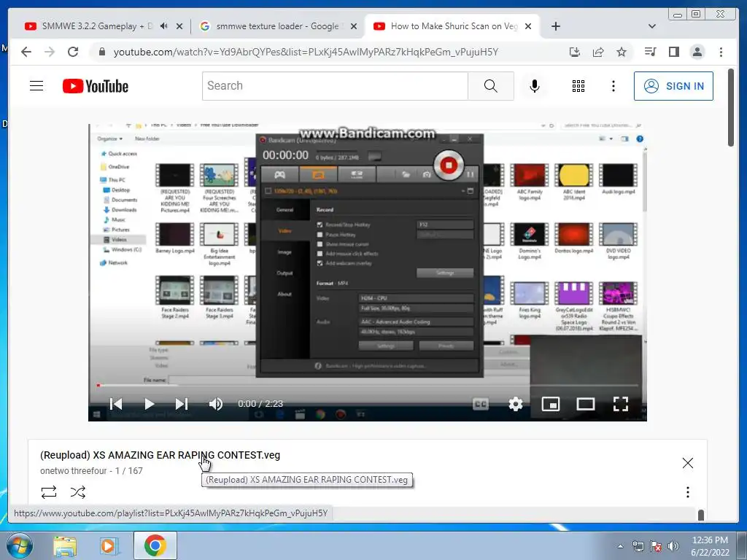
Task: Open Windows Explorer from taskbar
Action: pyautogui.click(x=65, y=545)
